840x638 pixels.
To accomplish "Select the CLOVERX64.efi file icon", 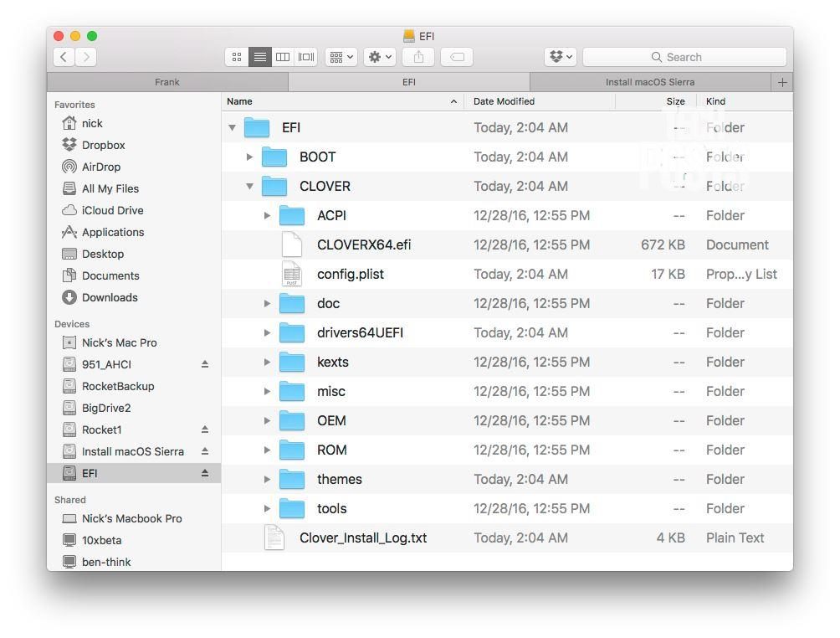I will point(292,244).
